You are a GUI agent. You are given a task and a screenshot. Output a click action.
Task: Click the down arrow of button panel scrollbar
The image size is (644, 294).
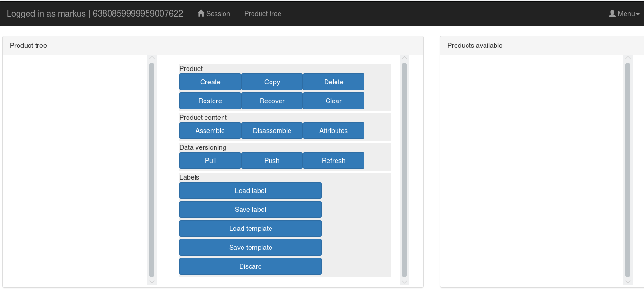pyautogui.click(x=404, y=281)
